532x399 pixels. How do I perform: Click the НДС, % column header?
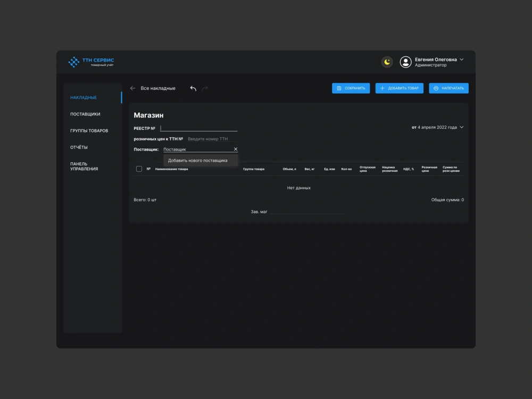pyautogui.click(x=409, y=169)
